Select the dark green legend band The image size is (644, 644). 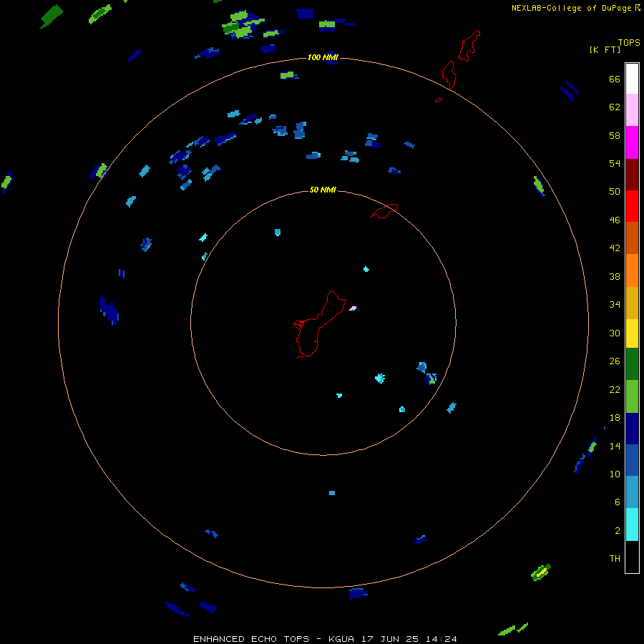point(632,364)
